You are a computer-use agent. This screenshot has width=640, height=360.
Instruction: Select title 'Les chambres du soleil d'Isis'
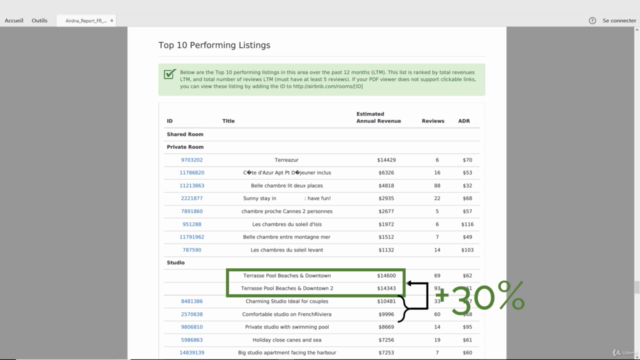pyautogui.click(x=287, y=224)
